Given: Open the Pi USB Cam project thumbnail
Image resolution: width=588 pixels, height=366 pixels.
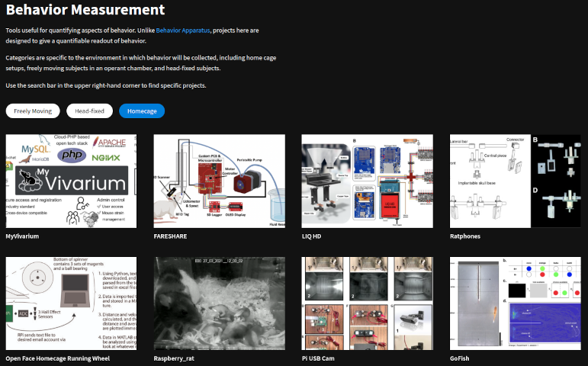Looking at the screenshot, I should pos(367,303).
